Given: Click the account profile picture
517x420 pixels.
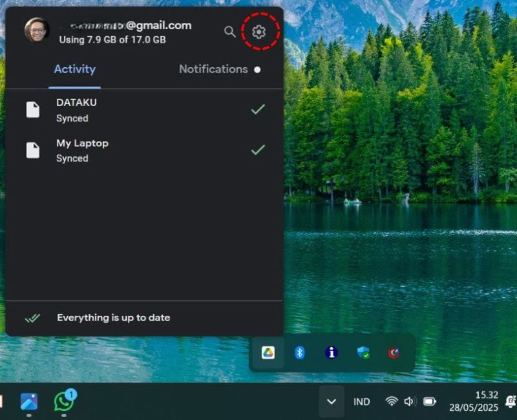Looking at the screenshot, I should (37, 30).
